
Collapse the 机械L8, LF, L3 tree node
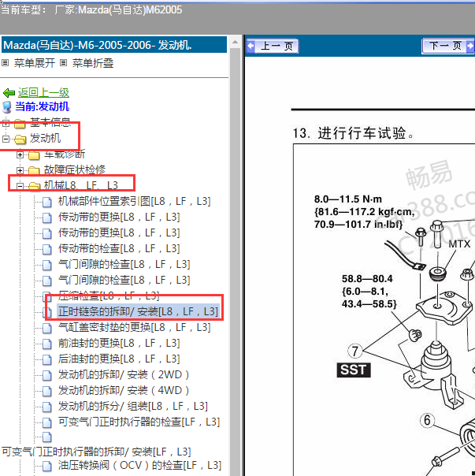(x=20, y=186)
